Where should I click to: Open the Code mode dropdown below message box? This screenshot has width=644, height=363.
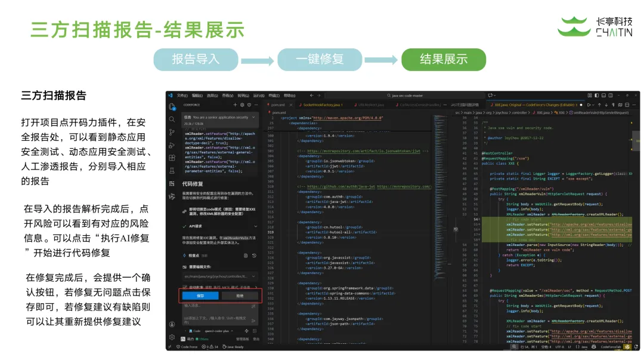click(194, 331)
